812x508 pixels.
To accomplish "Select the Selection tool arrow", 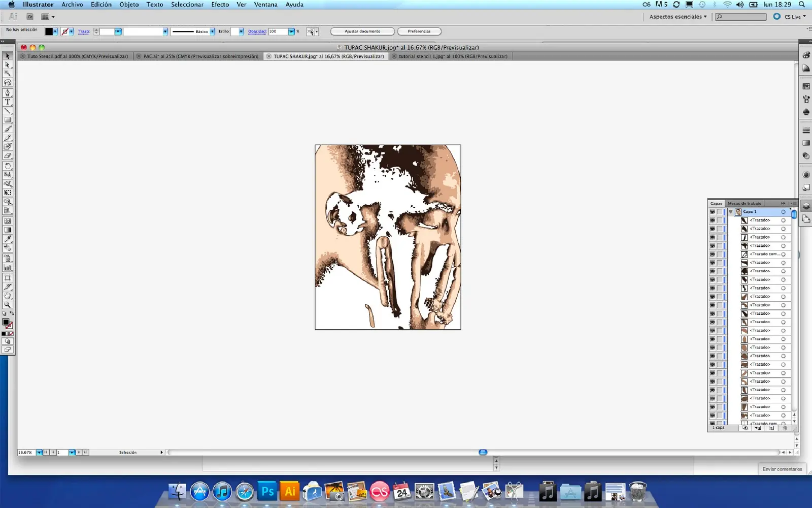I will 8,56.
